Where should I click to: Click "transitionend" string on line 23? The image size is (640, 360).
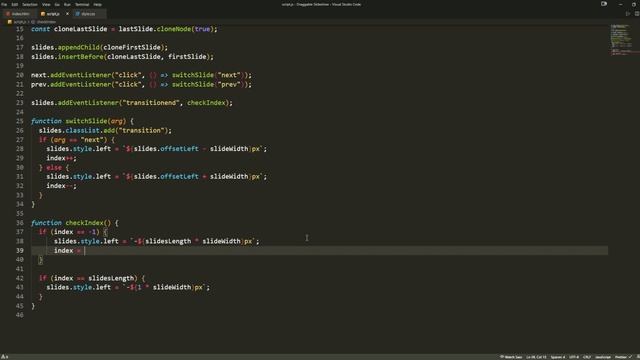[151, 103]
